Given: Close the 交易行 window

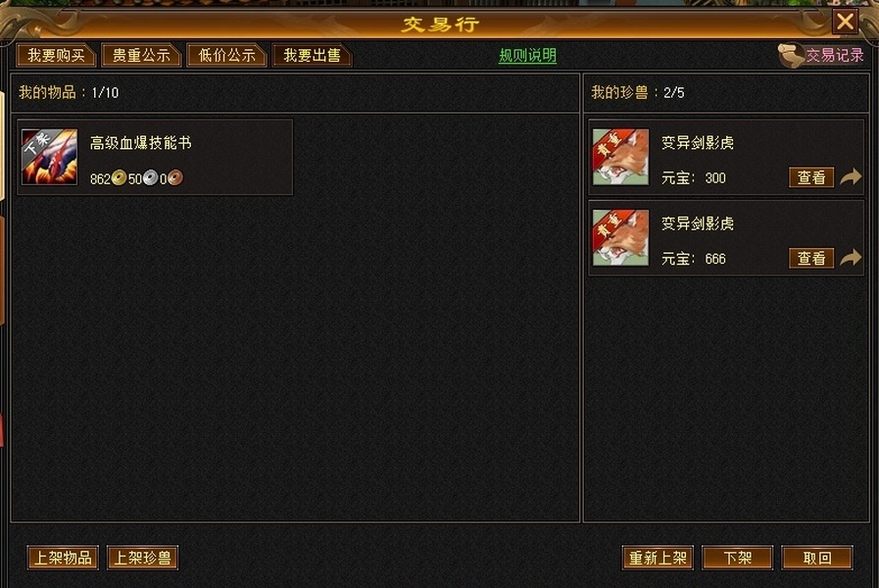Looking at the screenshot, I should [x=845, y=22].
